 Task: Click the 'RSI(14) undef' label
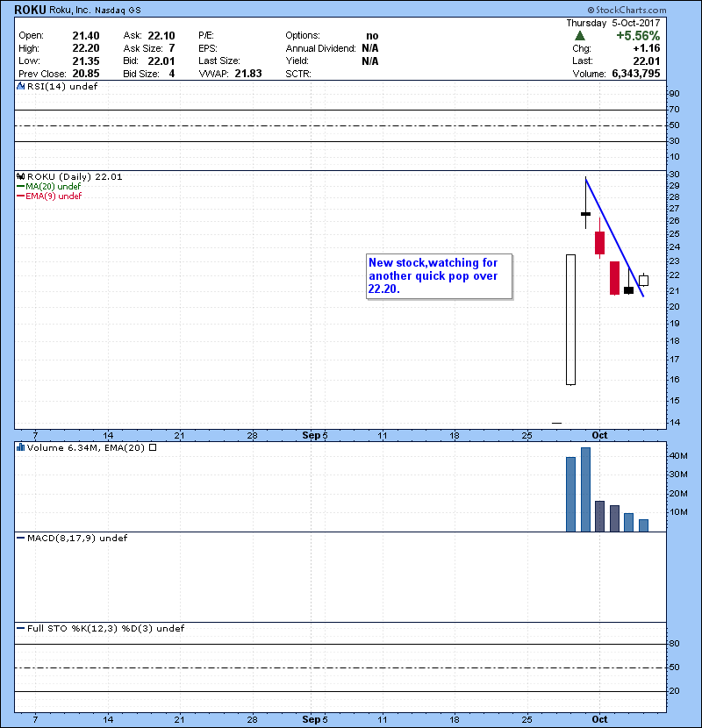pyautogui.click(x=62, y=86)
